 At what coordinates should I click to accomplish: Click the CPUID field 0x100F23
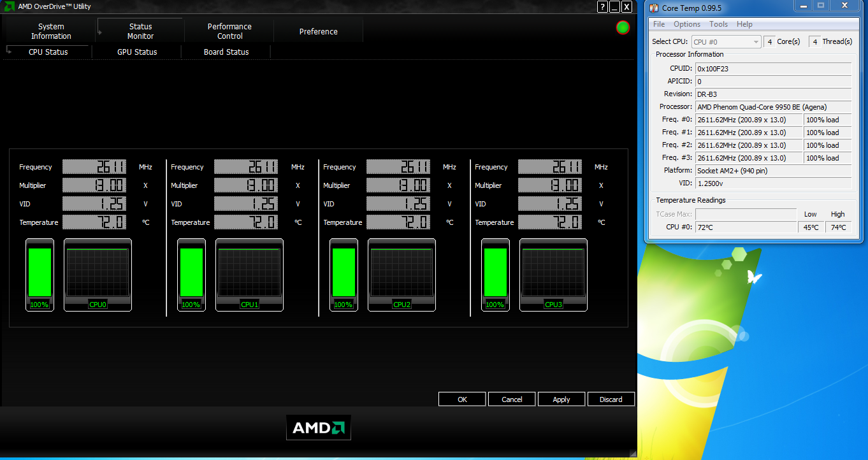(x=773, y=68)
